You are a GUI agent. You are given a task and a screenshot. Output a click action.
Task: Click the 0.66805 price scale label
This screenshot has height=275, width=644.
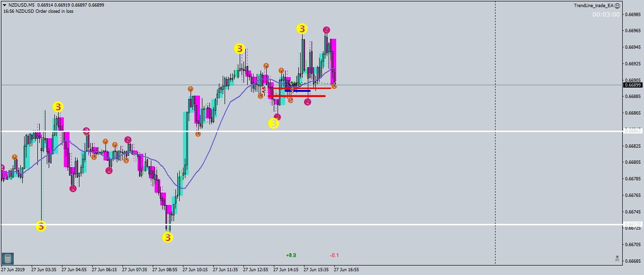(x=633, y=162)
